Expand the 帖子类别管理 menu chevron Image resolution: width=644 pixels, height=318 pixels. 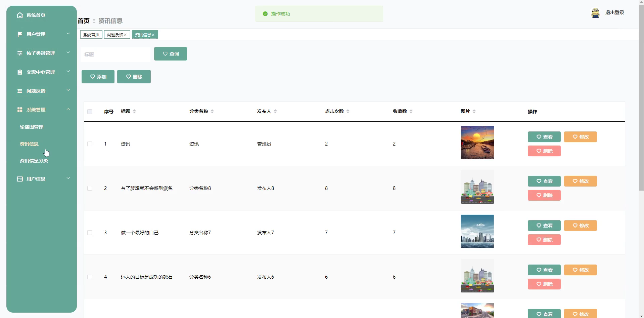68,52
